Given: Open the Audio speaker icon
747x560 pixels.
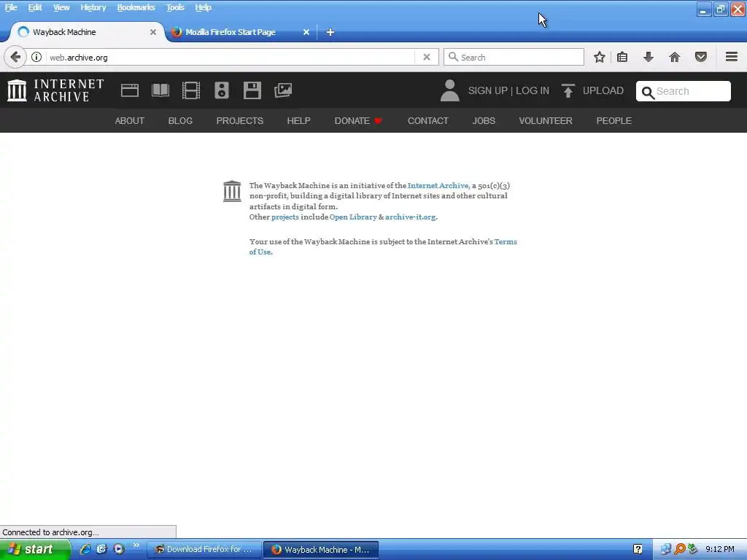Looking at the screenshot, I should tap(222, 90).
